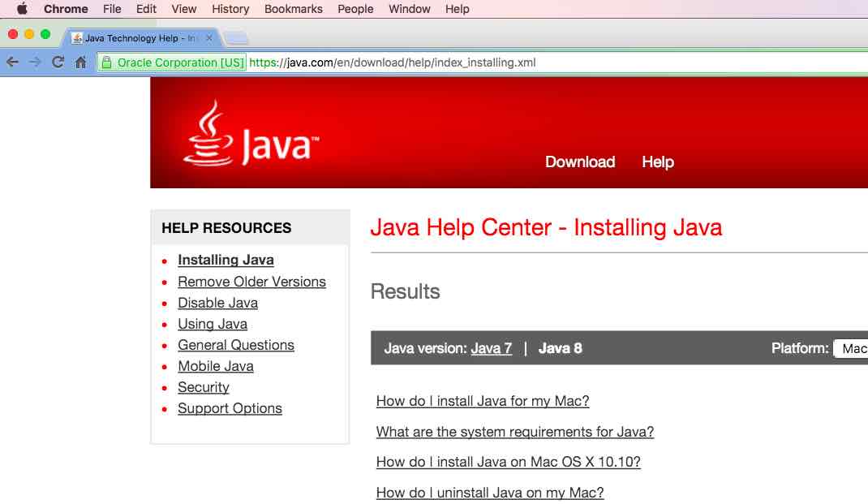
Task: Open the Using Java link
Action: pyautogui.click(x=213, y=324)
